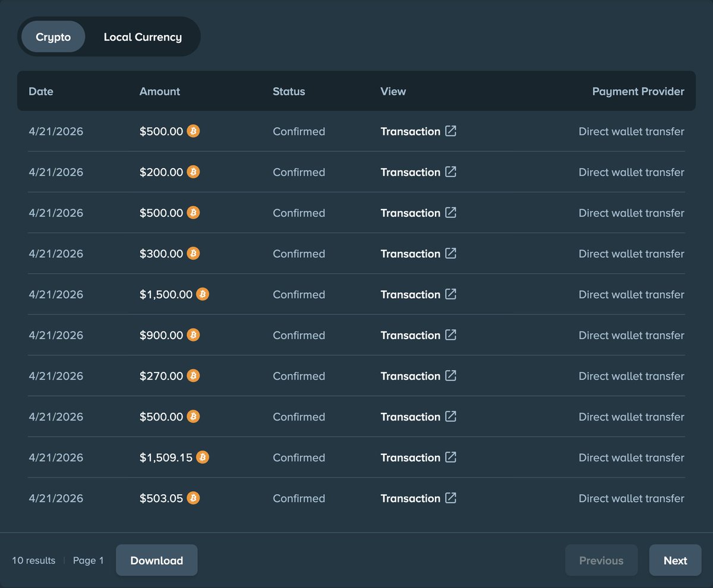This screenshot has height=588, width=713.
Task: Click Confirmed status in the $1,509.15 row
Action: 299,458
